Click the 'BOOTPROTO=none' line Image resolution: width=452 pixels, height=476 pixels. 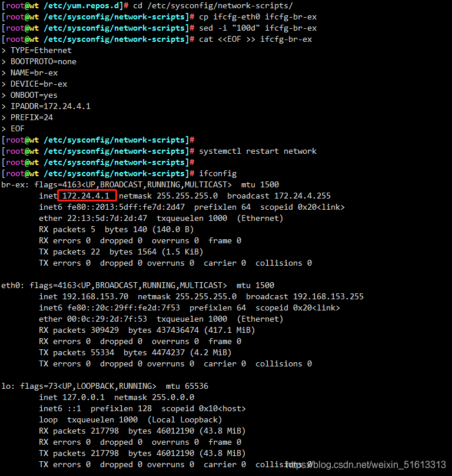44,62
